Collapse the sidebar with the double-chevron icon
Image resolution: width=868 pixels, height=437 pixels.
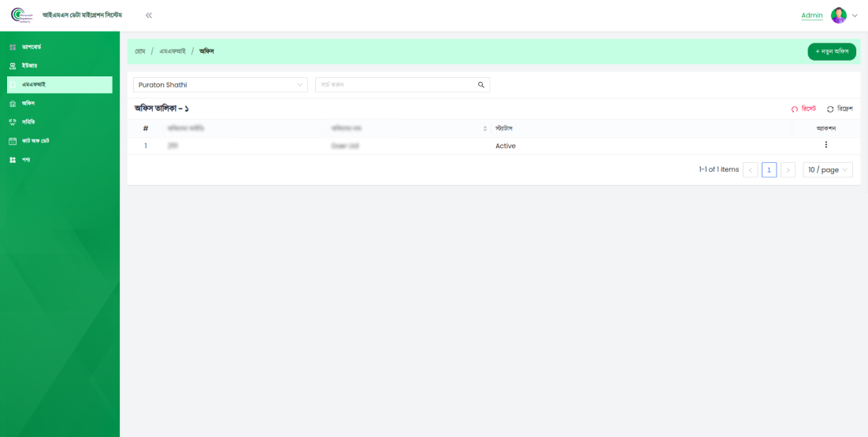(x=149, y=15)
